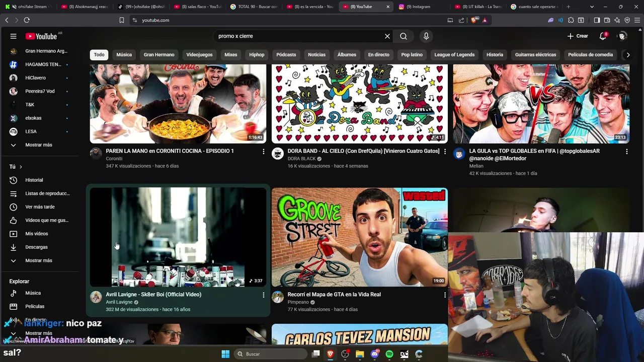
Task: Open options menu for Dora Band video
Action: 445,151
